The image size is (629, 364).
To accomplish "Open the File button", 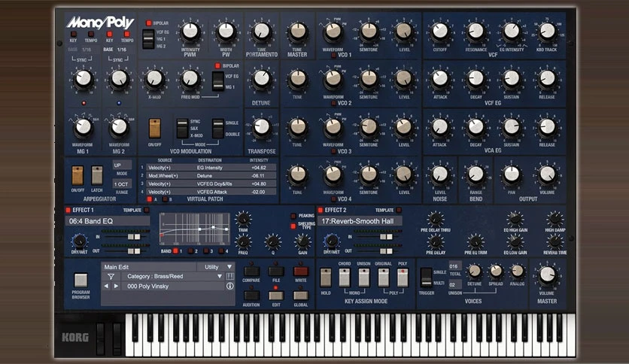I will tap(276, 271).
